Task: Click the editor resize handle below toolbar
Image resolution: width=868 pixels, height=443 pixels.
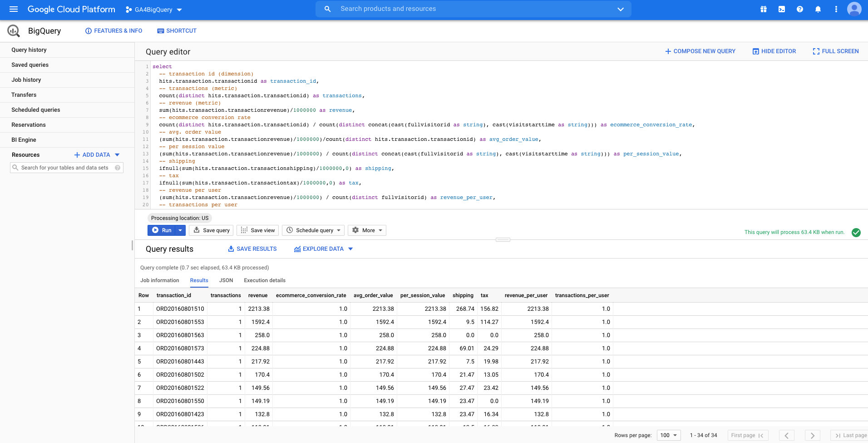Action: (503, 239)
